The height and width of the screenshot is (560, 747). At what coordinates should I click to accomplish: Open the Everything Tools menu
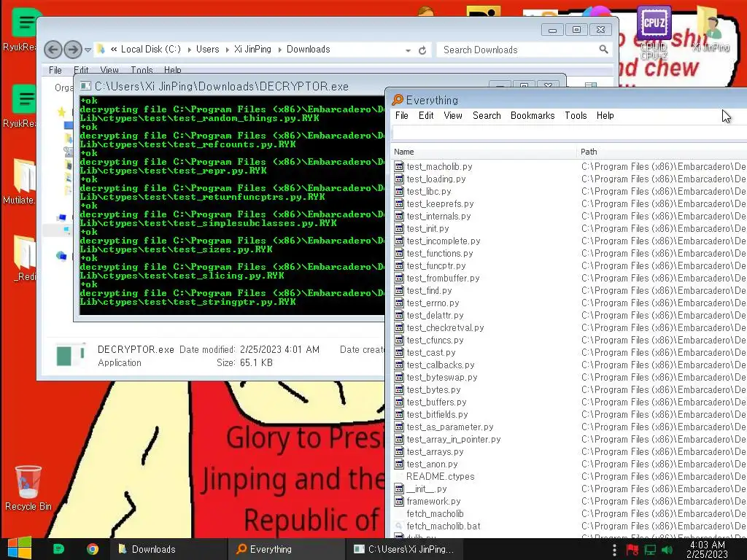click(x=576, y=116)
